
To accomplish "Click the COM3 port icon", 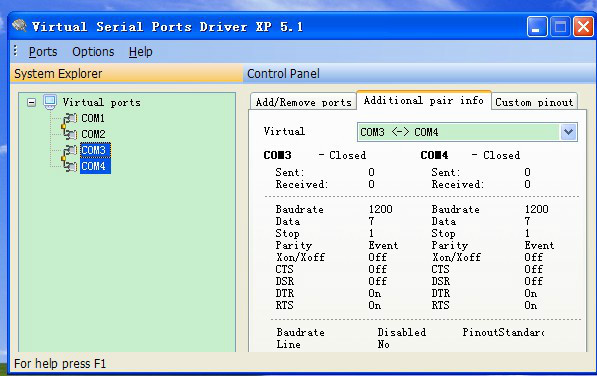I will [x=70, y=150].
